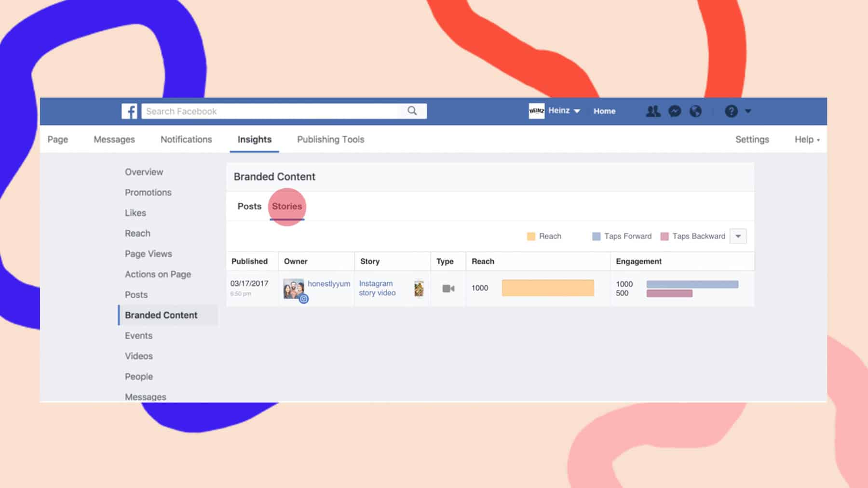Screen dimensions: 868x488
Task: Click the Taps Forward legend swatch
Action: pos(596,236)
